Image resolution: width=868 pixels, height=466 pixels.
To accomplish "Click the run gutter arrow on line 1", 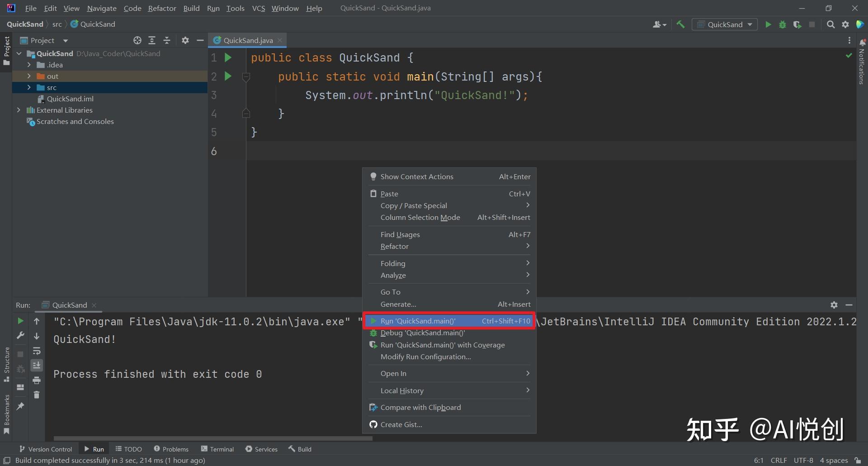I will [228, 57].
